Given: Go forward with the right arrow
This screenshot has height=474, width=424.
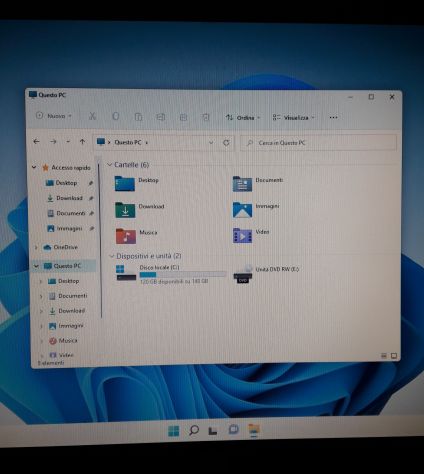Looking at the screenshot, I should pyautogui.click(x=53, y=142).
